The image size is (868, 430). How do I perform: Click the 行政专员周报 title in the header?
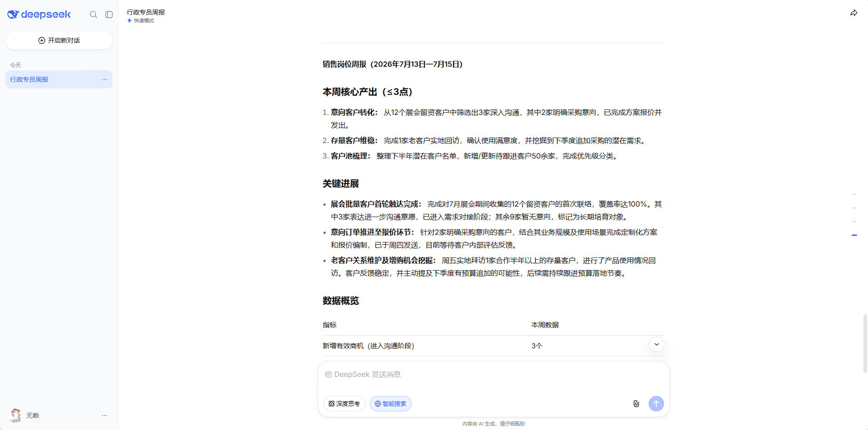coord(146,12)
